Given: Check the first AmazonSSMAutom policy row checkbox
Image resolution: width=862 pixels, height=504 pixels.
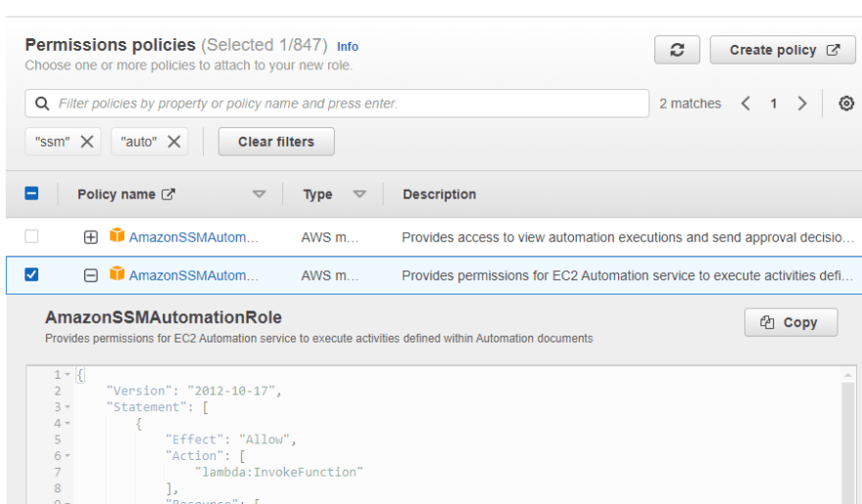Looking at the screenshot, I should coord(32,236).
